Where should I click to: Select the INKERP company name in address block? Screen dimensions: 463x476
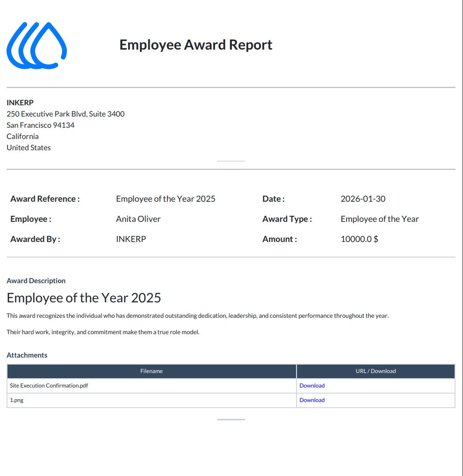pos(20,103)
